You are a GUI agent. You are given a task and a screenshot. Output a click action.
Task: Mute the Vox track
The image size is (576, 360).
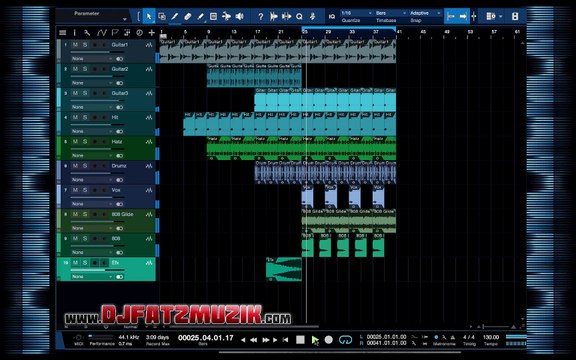pyautogui.click(x=75, y=190)
